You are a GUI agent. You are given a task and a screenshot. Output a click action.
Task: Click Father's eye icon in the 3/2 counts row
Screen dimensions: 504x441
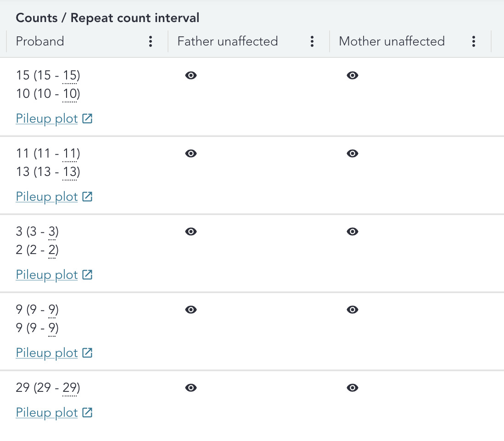pyautogui.click(x=190, y=231)
